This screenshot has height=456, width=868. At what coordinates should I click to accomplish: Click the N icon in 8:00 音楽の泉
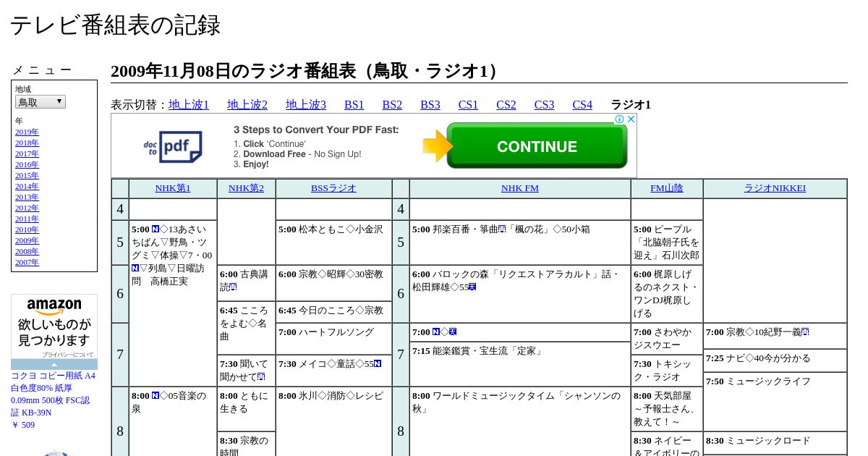pyautogui.click(x=156, y=396)
